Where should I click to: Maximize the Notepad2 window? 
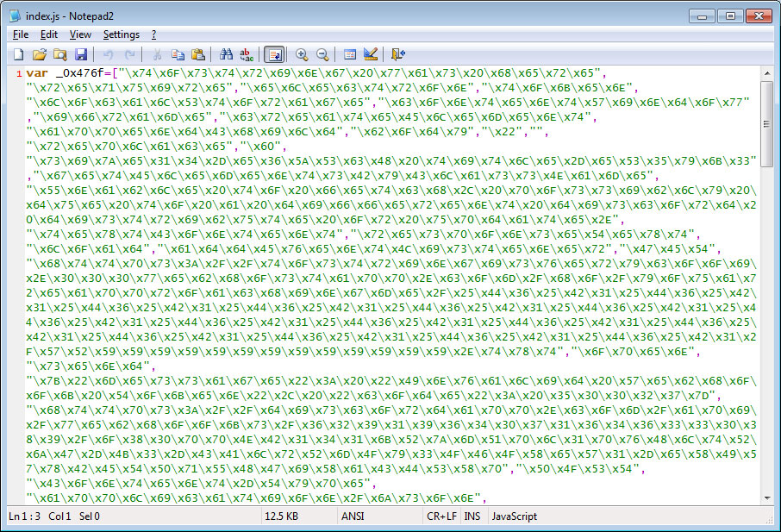(x=730, y=16)
